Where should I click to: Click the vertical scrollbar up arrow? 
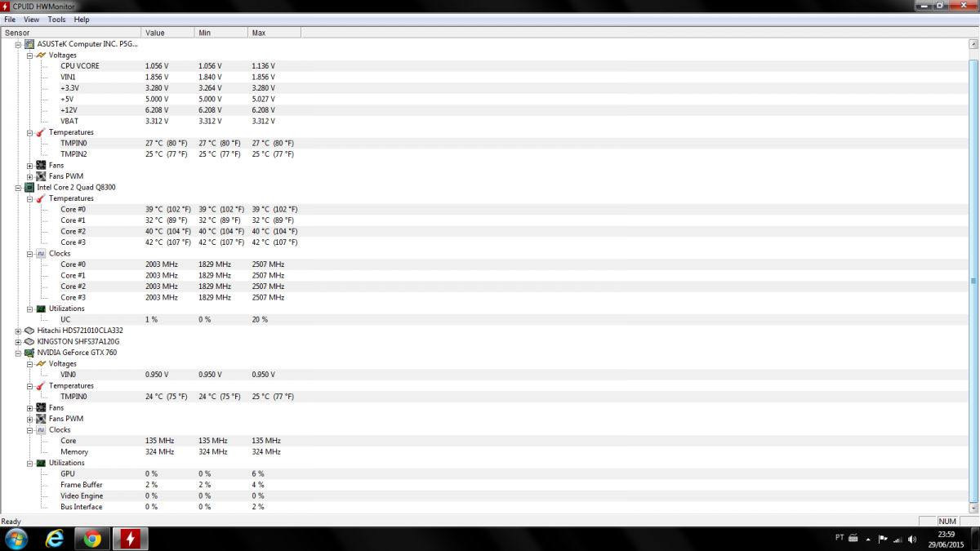973,44
